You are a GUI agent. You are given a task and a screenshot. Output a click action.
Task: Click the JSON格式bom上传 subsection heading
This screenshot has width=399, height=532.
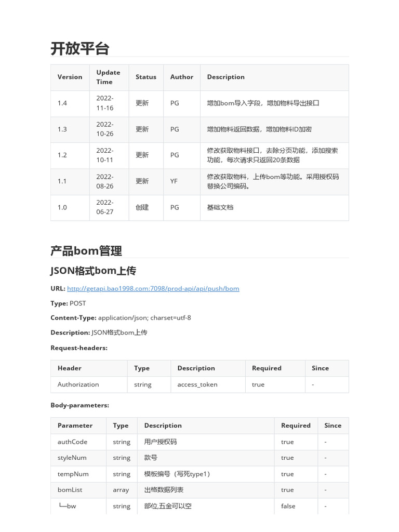(x=94, y=271)
